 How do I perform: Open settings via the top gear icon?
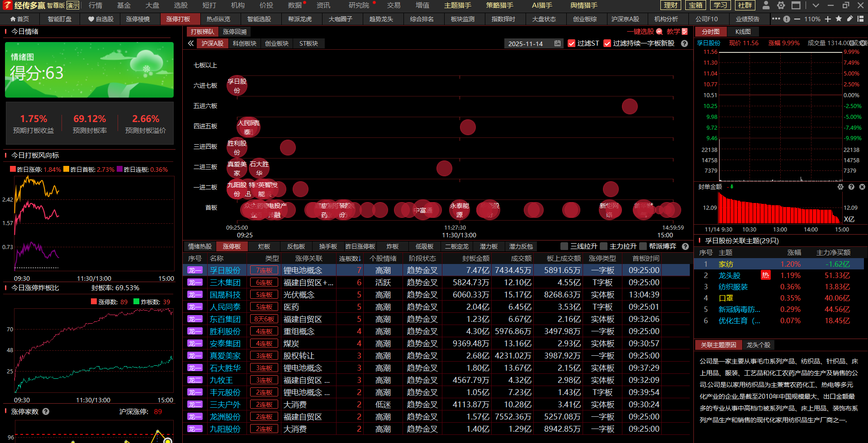[x=781, y=5]
